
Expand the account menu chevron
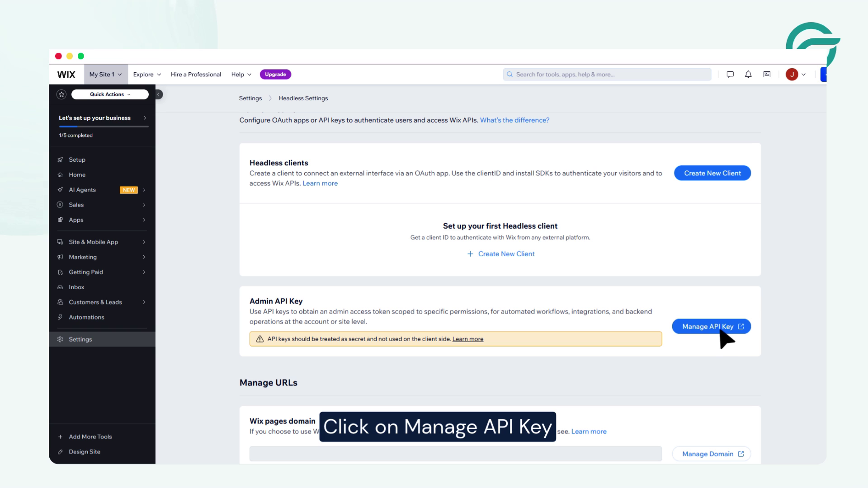803,75
